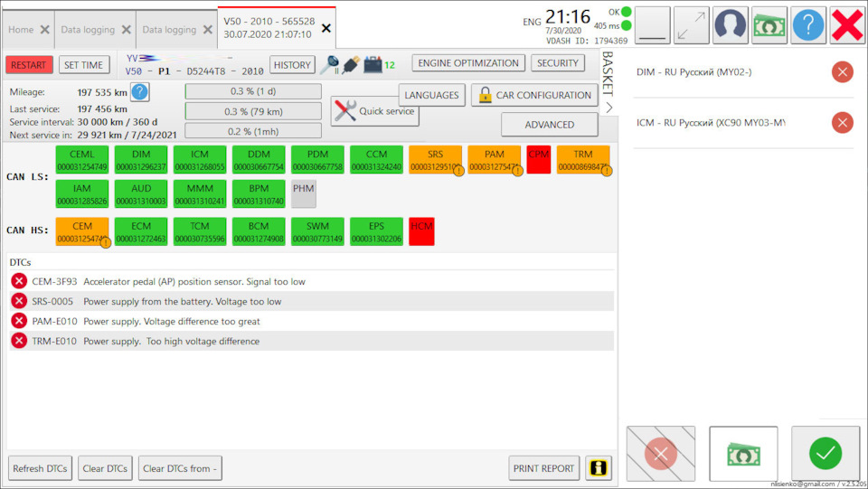Open ENGINE OPTIMIZATION
Image resolution: width=868 pixels, height=489 pixels.
[468, 63]
